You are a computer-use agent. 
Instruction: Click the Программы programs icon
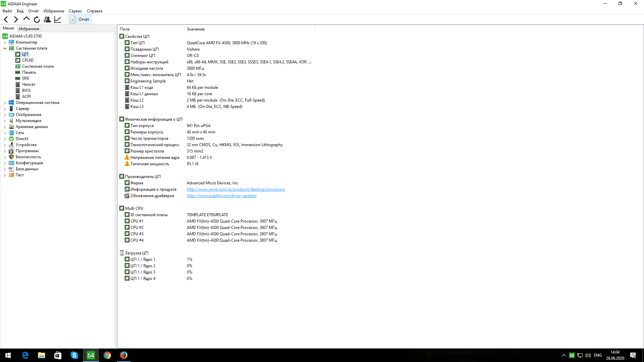[x=11, y=151]
